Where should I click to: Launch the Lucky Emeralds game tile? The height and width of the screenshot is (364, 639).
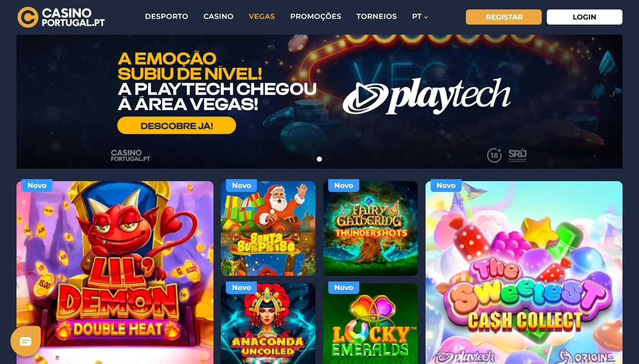click(x=370, y=324)
